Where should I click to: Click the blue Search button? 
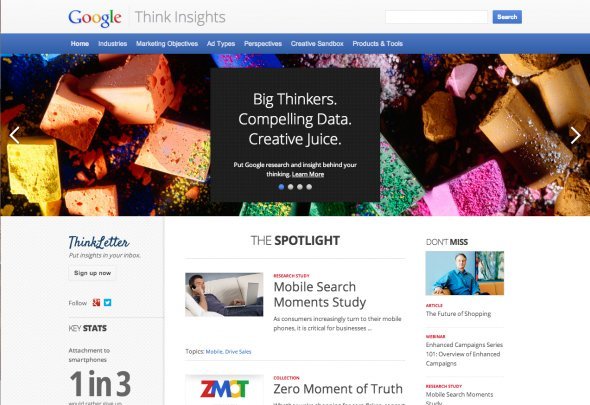pos(507,17)
